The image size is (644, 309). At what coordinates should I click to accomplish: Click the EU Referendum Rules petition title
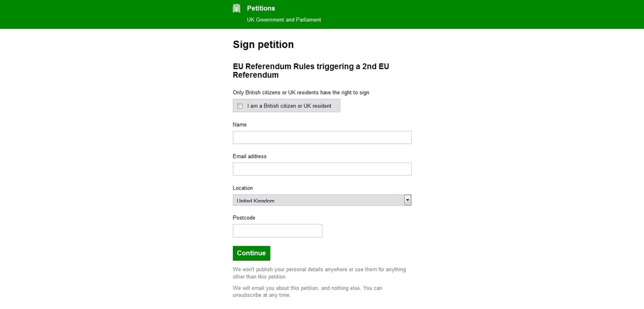point(311,71)
